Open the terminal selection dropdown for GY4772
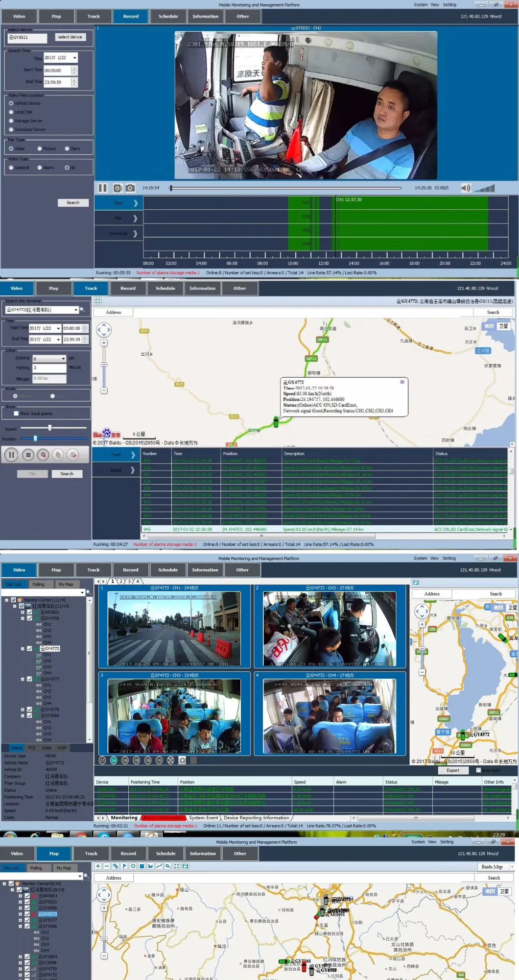Image resolution: width=519 pixels, height=980 pixels. [x=75, y=310]
